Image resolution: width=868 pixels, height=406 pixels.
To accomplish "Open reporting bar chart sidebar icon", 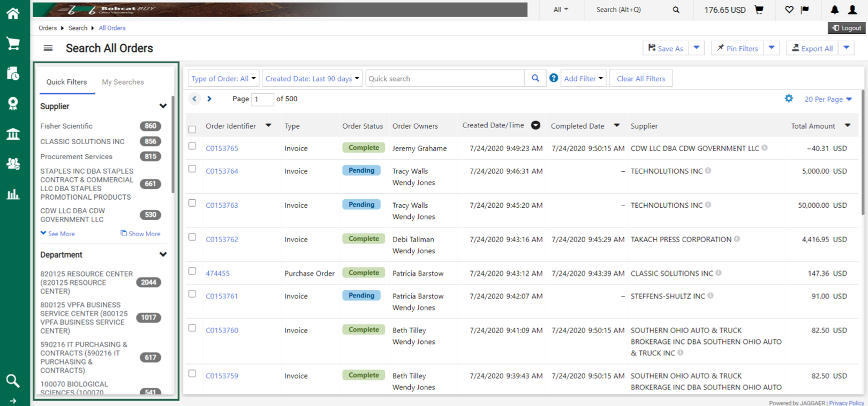I will click(13, 194).
